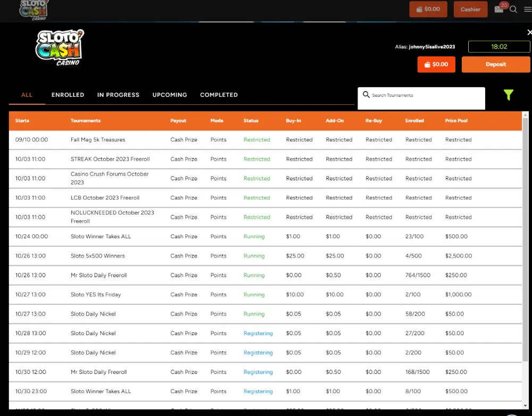Click the johnny5isalive2023 alias text
This screenshot has width=532, height=416.
431,47
